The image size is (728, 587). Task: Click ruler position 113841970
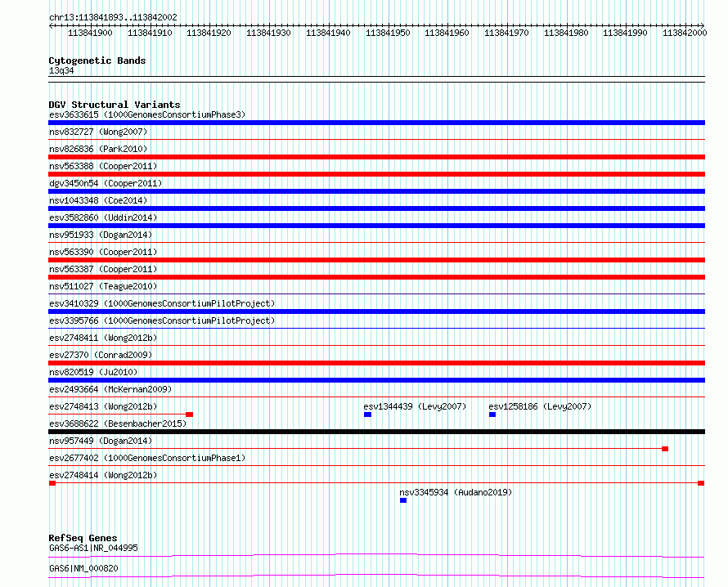(x=506, y=33)
